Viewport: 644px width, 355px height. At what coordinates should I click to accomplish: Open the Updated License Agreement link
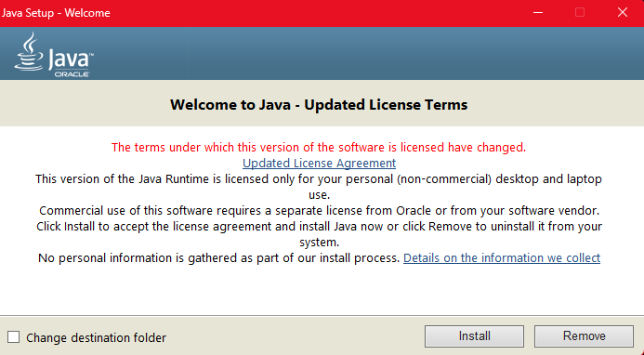pos(319,164)
